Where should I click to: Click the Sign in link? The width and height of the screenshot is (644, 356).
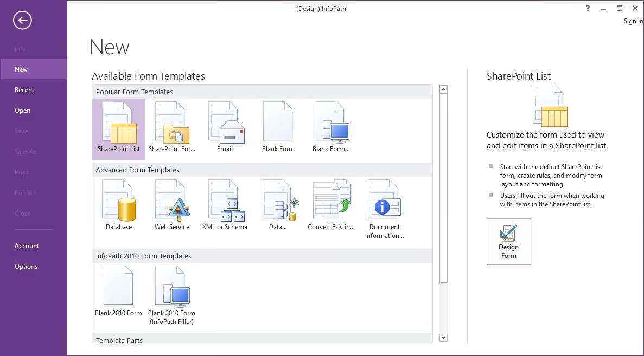pyautogui.click(x=633, y=21)
